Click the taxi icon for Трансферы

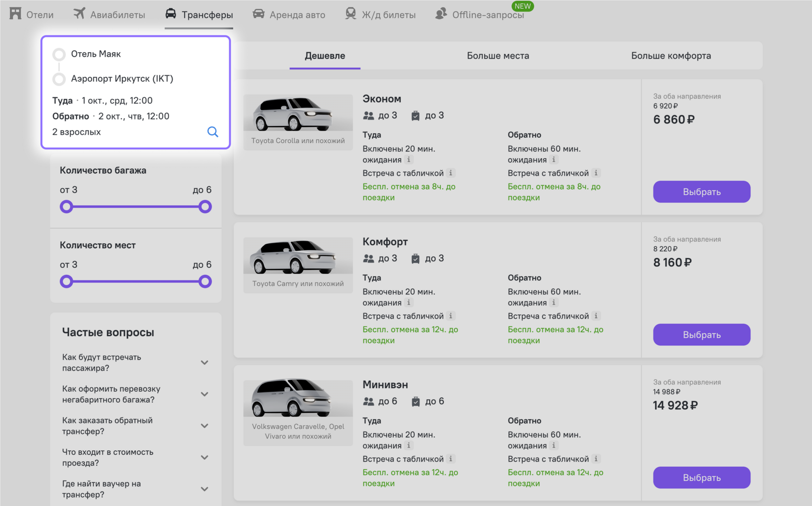[x=171, y=14]
